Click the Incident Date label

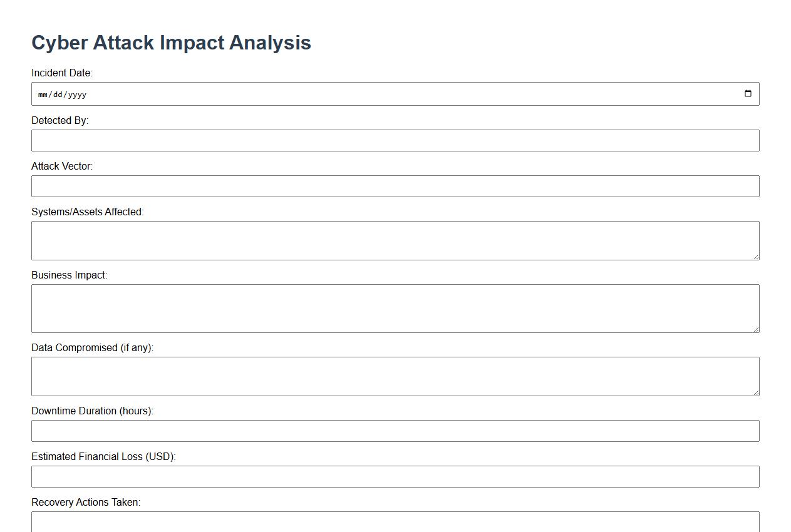62,73
